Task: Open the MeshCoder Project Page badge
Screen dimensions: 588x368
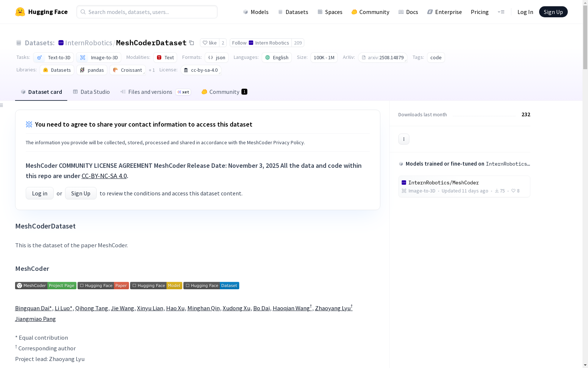Action: pyautogui.click(x=46, y=286)
